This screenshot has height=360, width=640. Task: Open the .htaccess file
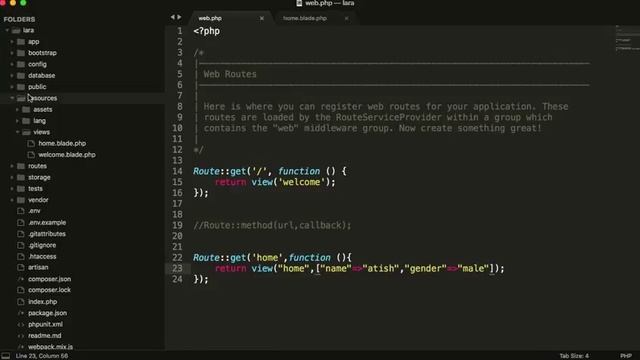pyautogui.click(x=42, y=257)
